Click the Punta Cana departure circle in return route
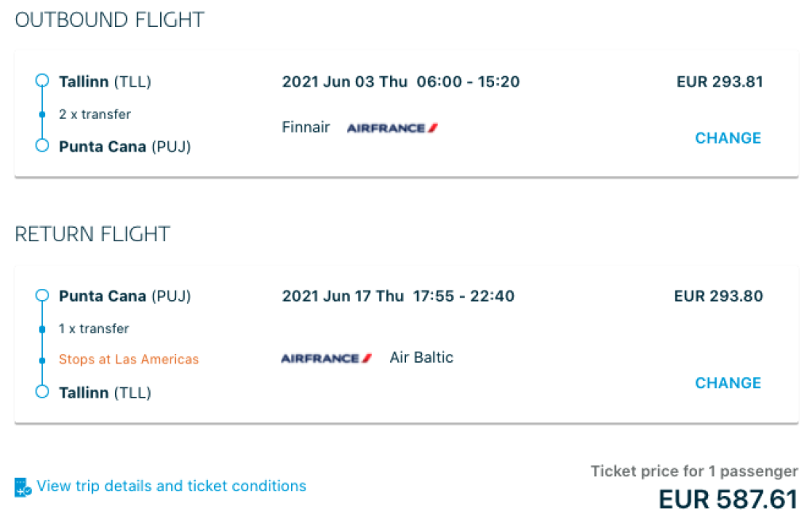The width and height of the screenshot is (812, 523). click(x=43, y=296)
